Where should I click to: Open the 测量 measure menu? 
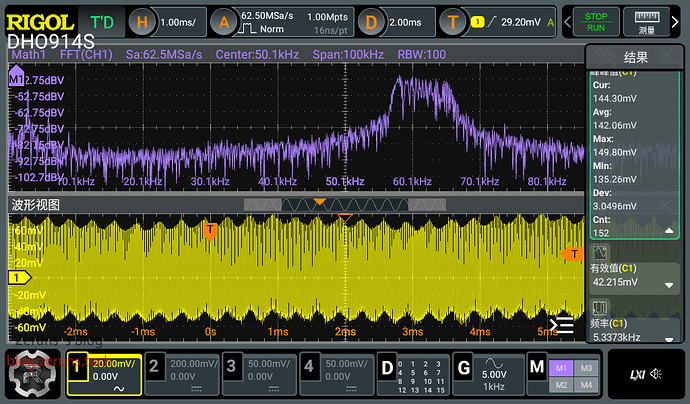(647, 21)
